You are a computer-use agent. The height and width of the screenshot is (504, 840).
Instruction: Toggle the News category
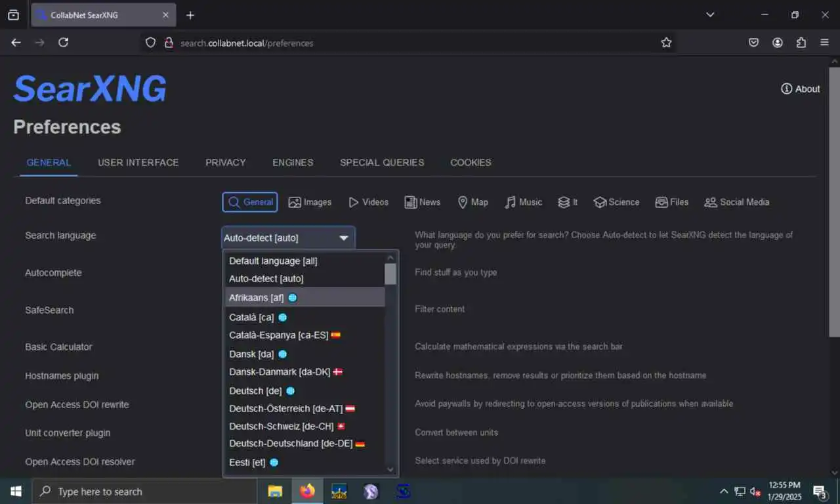point(422,202)
